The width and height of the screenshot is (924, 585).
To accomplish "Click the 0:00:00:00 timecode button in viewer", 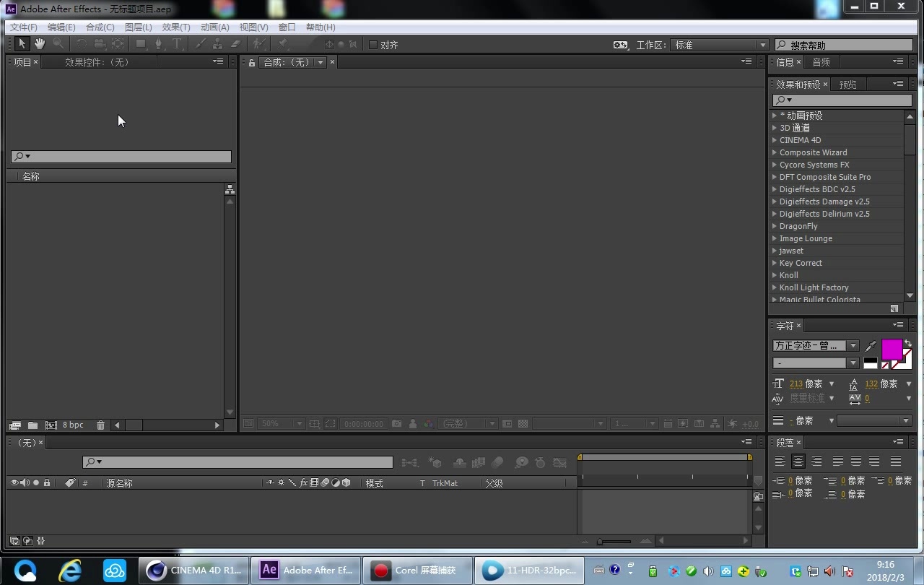I will coord(364,424).
